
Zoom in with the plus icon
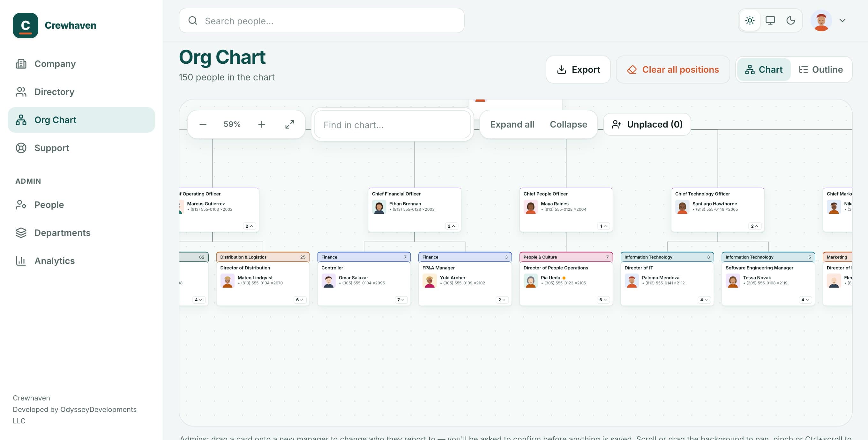click(x=261, y=124)
